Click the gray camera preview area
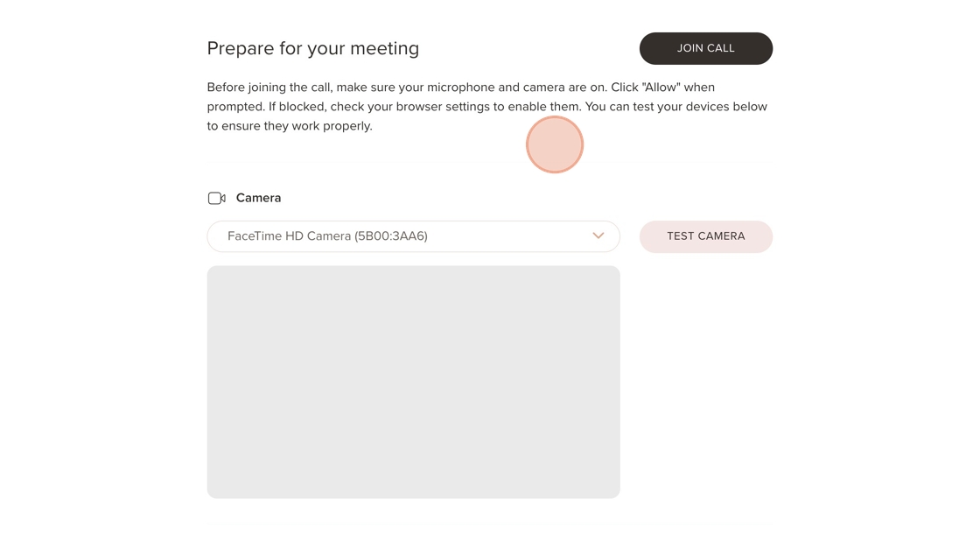This screenshot has height=548, width=980. 413,382
